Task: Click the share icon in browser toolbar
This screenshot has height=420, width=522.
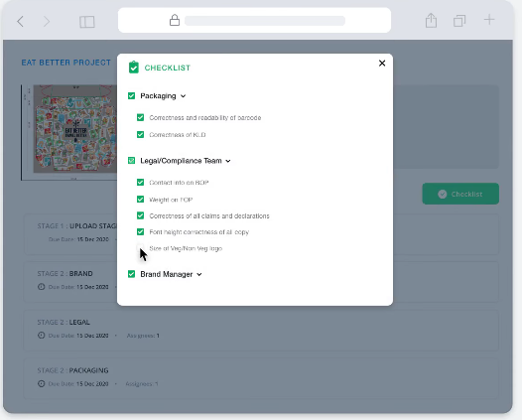Action: (x=431, y=20)
